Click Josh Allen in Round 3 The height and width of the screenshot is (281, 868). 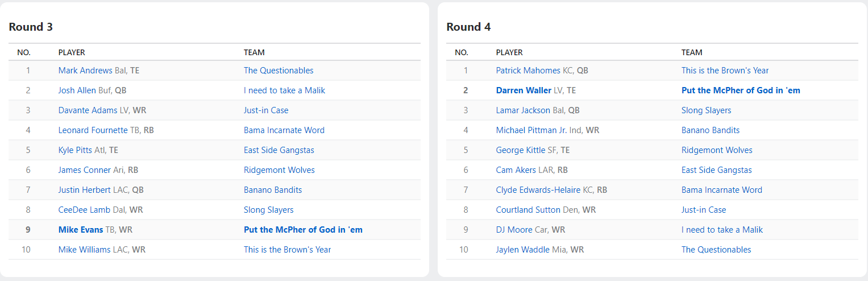click(77, 90)
